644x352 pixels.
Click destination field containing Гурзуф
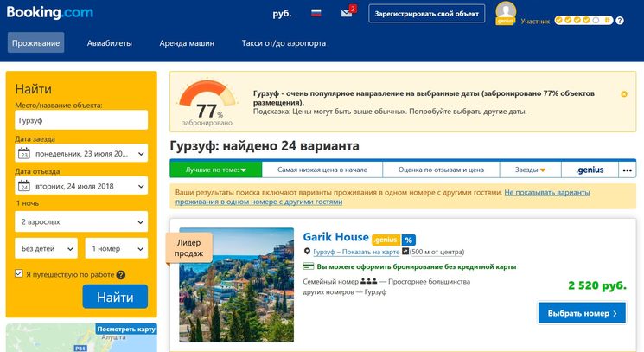tap(81, 120)
